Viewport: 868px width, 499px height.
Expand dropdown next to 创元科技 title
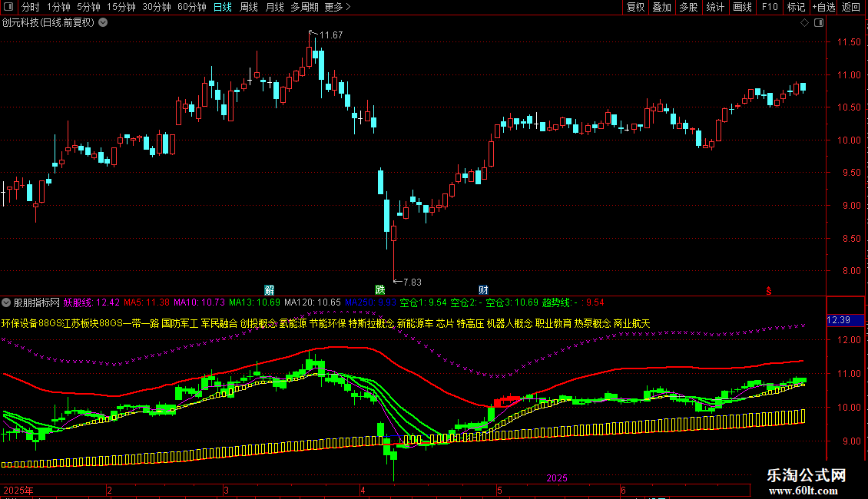103,23
